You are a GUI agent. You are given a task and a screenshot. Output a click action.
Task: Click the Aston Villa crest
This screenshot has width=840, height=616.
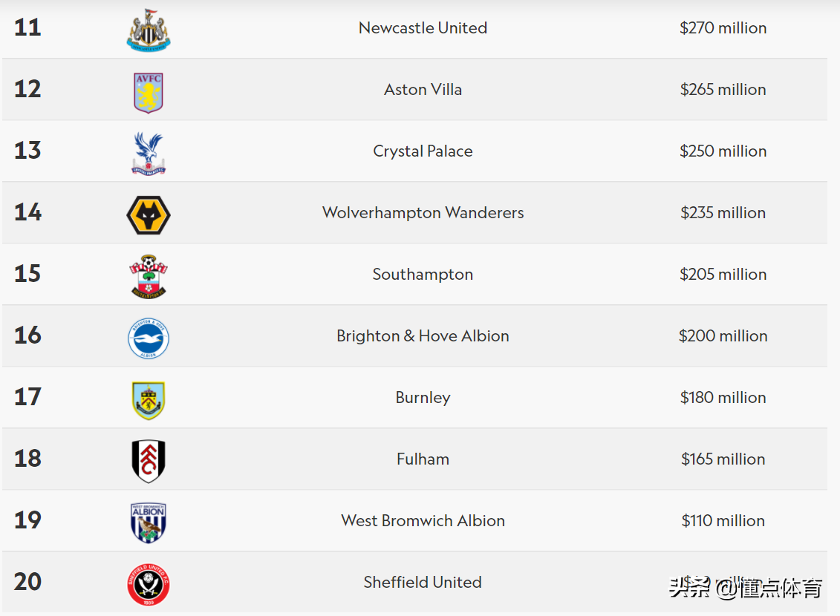point(149,93)
